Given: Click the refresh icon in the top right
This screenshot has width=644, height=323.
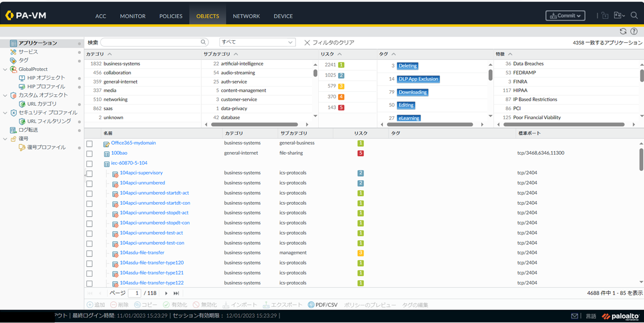Looking at the screenshot, I should [x=623, y=31].
